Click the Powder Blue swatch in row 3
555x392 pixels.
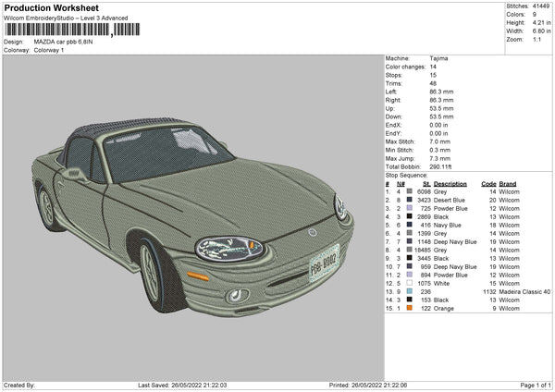point(410,208)
